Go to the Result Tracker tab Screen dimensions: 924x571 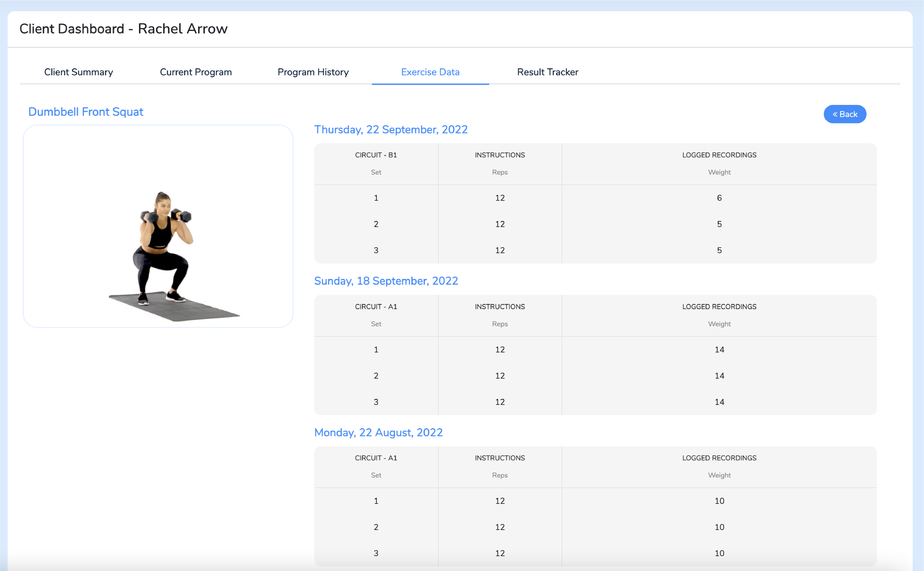pos(548,72)
